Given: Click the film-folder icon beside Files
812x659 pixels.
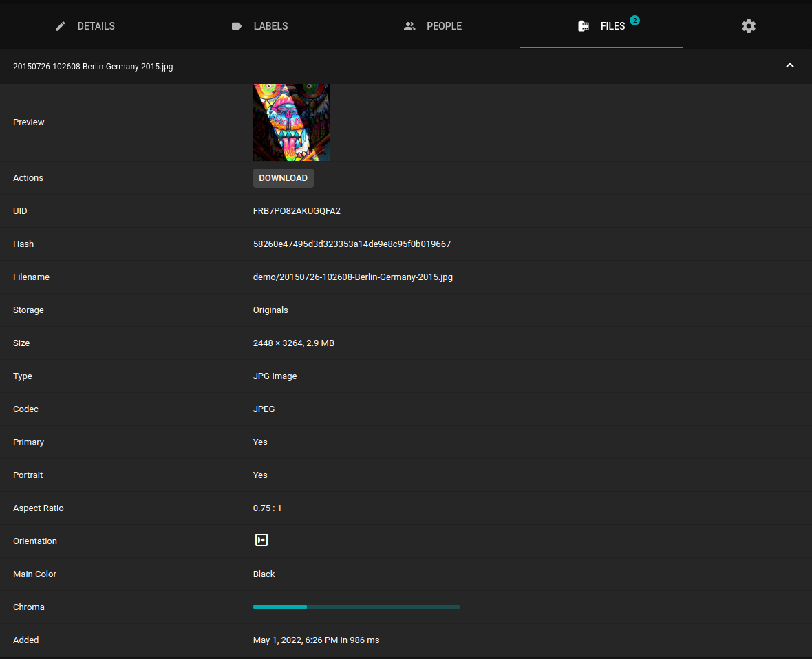Looking at the screenshot, I should click(584, 26).
